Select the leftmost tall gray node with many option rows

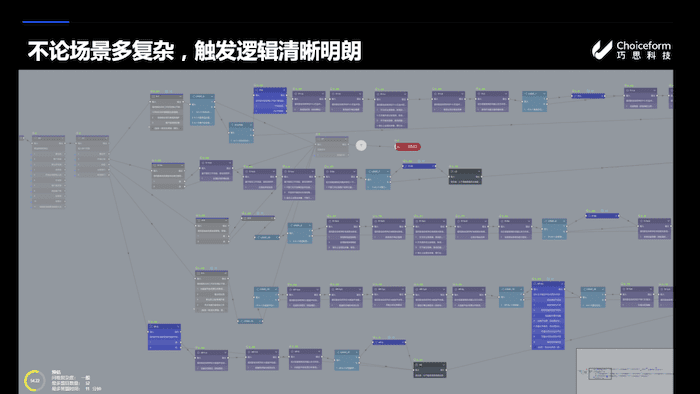[x=49, y=172]
